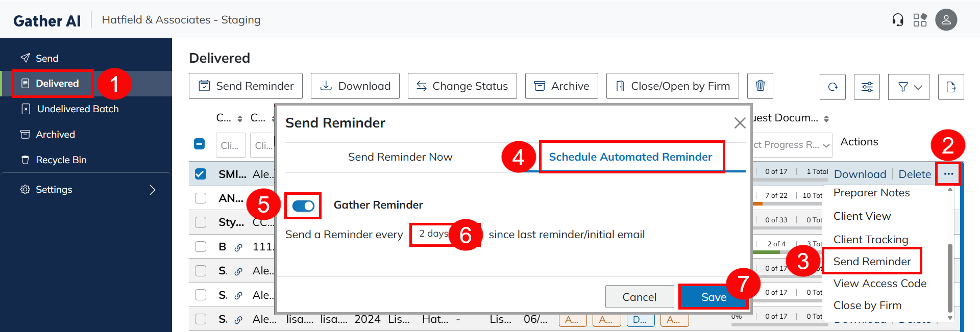Expand the filter funnel dropdown
This screenshot has height=332, width=980.
point(909,87)
